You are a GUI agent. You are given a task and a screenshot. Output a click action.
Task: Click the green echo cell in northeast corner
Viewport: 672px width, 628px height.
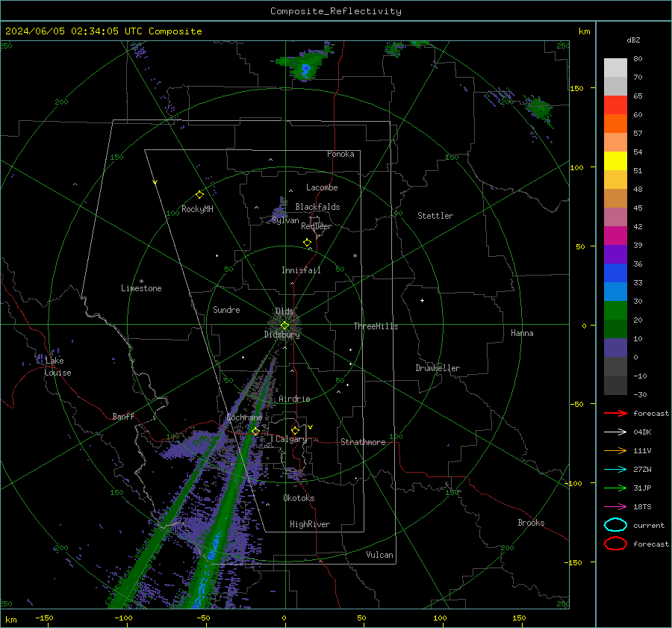[x=538, y=108]
